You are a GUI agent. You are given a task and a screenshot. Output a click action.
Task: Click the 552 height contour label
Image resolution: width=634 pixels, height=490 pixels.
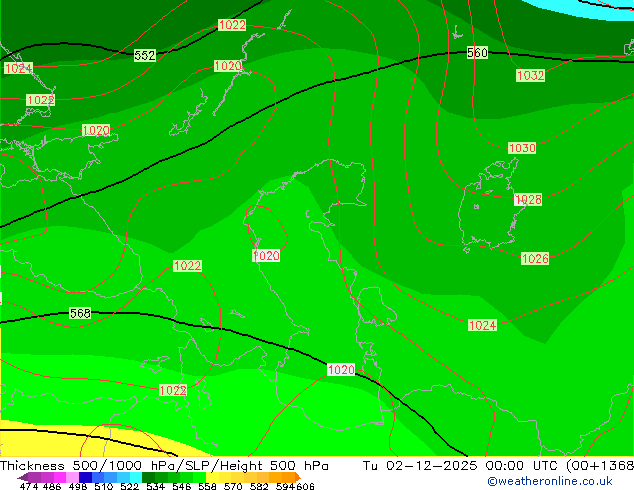[x=145, y=55]
